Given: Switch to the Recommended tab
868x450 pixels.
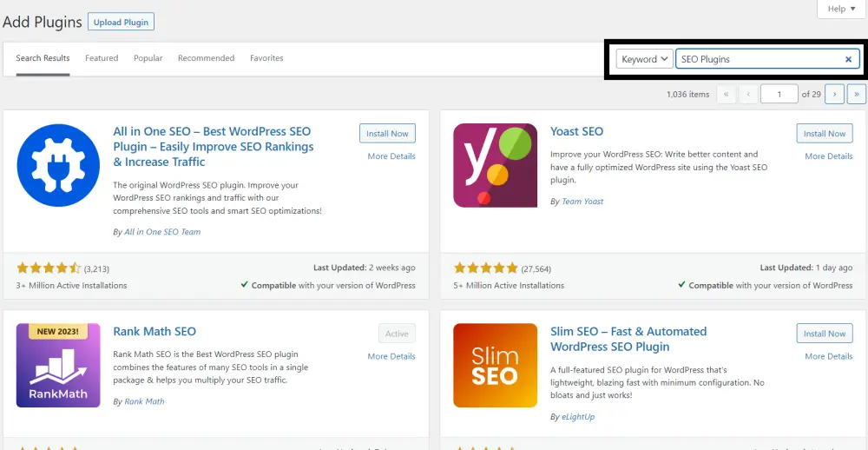Looking at the screenshot, I should (x=206, y=58).
